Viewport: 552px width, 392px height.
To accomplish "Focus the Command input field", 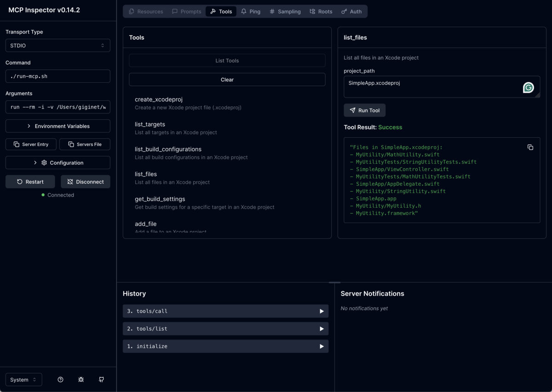I will pos(58,76).
